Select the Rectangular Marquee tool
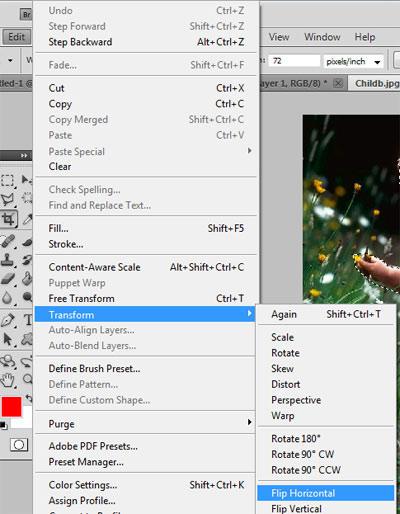Screen dimensions: 400x514 [x=8, y=180]
